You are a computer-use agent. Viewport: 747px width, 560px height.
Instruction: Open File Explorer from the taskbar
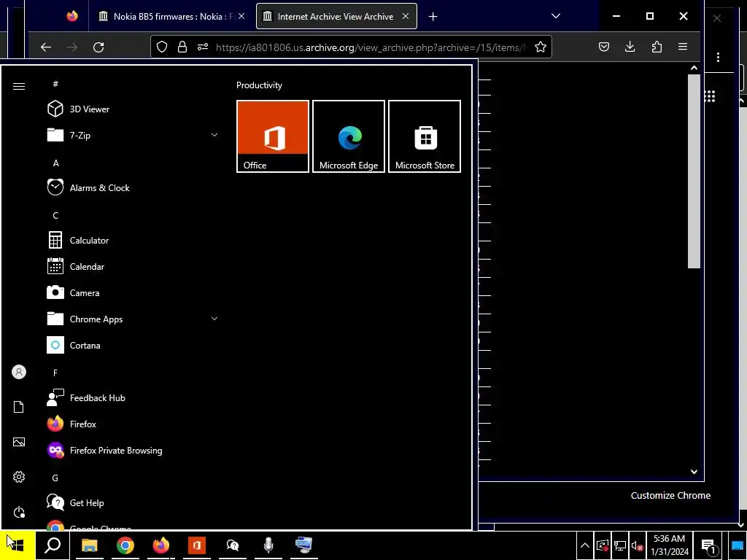[x=89, y=545]
